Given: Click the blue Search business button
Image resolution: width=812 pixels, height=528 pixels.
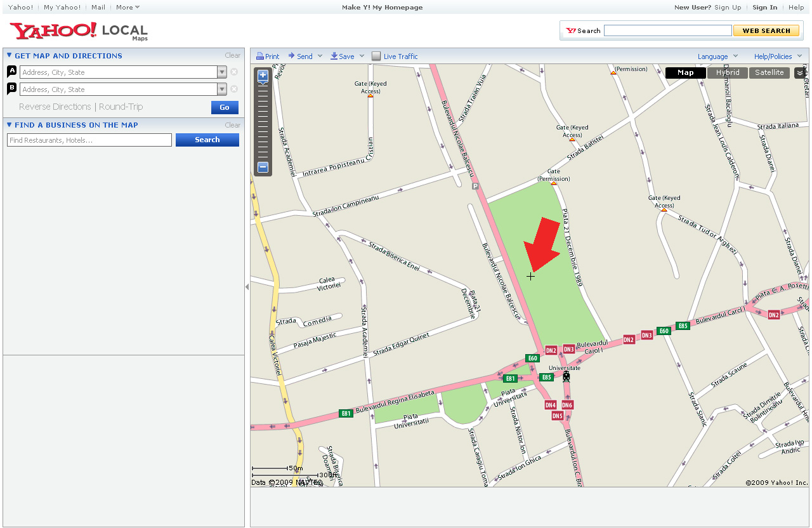Looking at the screenshot, I should click(x=207, y=140).
